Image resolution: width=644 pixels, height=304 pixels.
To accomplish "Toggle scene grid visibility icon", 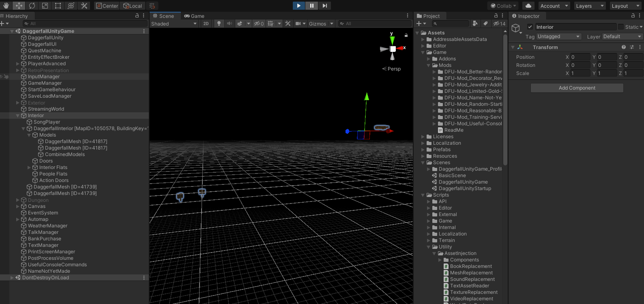I will 270,24.
